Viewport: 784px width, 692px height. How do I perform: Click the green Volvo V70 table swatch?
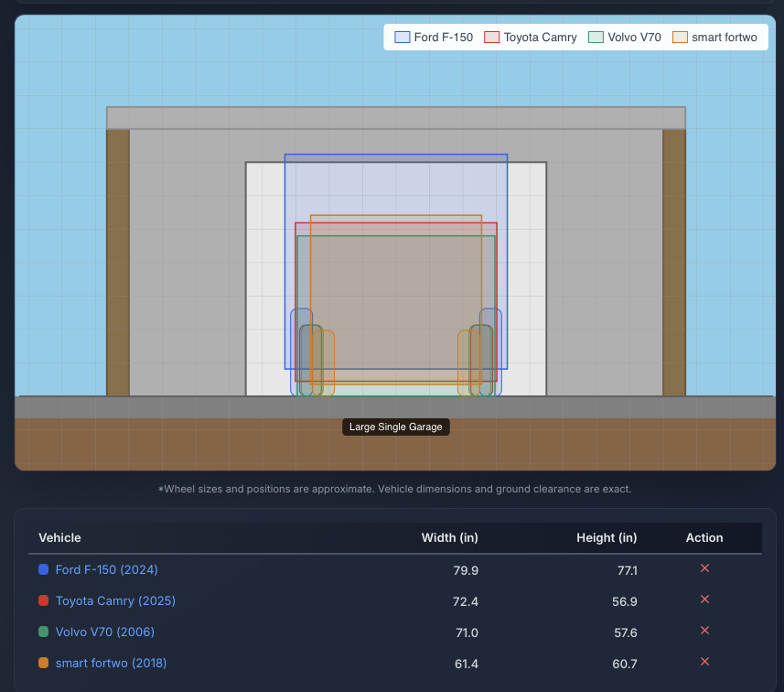(x=44, y=632)
